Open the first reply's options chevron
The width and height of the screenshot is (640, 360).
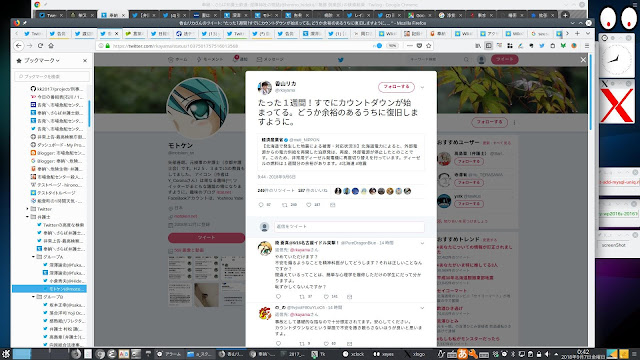tap(422, 243)
